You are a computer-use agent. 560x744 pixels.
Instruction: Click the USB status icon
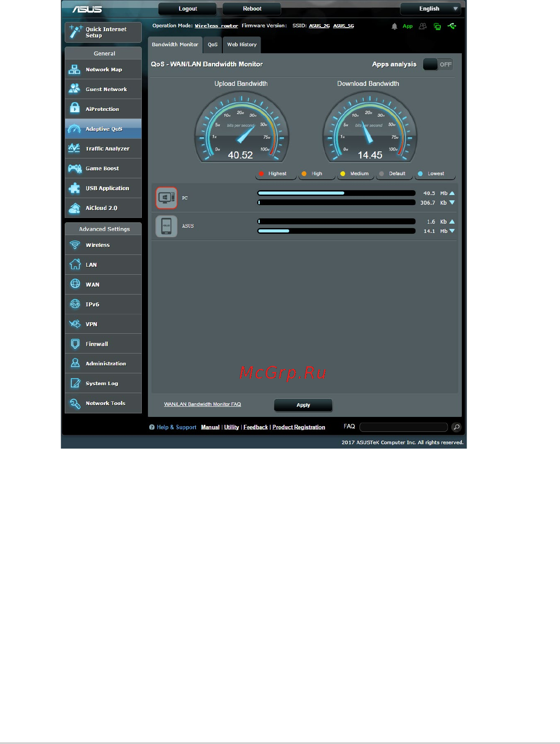[x=452, y=26]
